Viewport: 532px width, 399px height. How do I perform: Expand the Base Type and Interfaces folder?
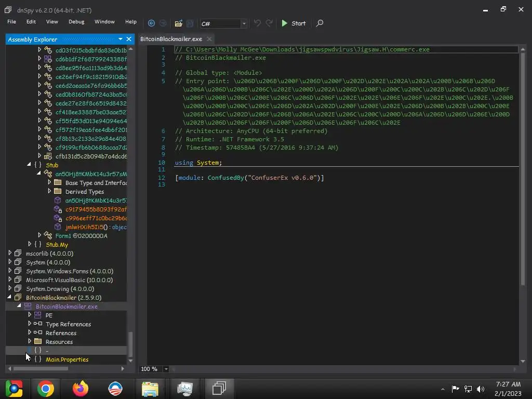(49, 182)
